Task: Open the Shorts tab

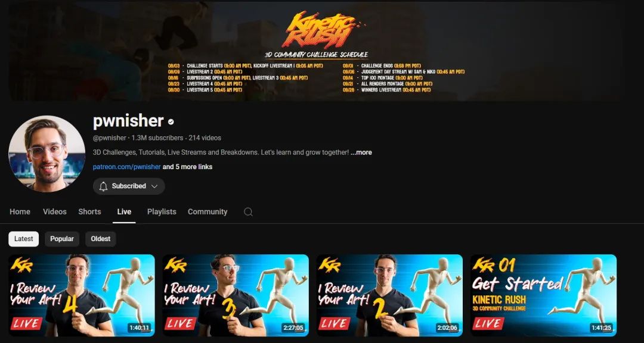Action: point(89,212)
